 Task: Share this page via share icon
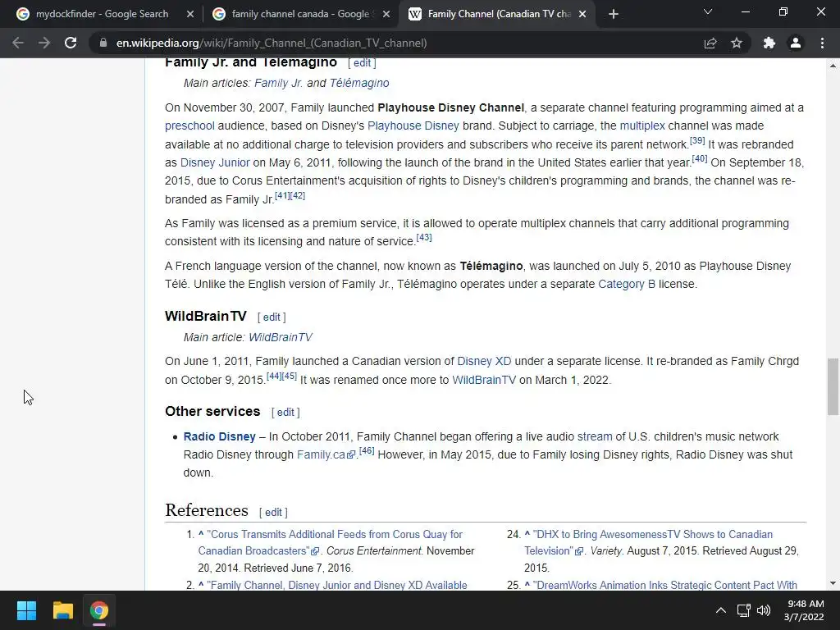click(710, 43)
